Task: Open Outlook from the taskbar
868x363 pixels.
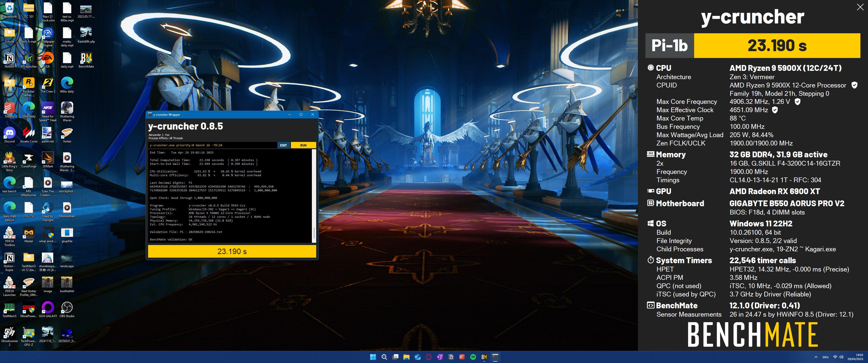Action: (418, 357)
